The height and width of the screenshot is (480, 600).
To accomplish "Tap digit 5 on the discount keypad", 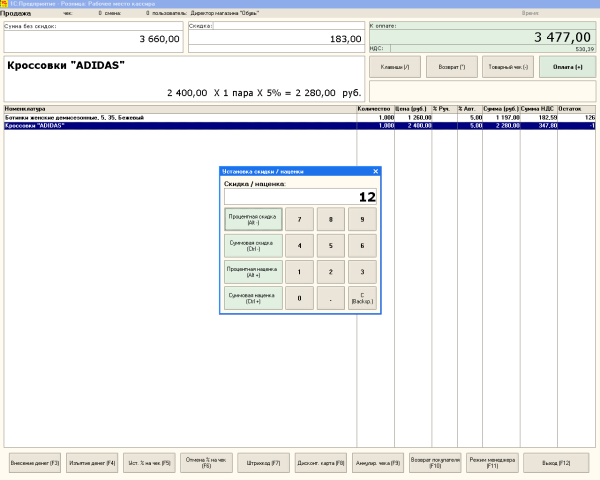I will coord(331,246).
